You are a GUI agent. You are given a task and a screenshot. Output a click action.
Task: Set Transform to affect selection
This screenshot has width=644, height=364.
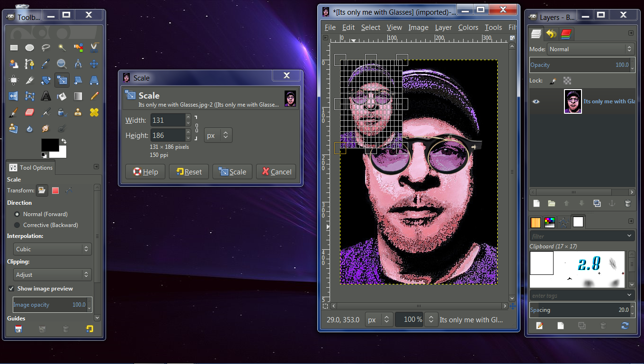tap(55, 191)
